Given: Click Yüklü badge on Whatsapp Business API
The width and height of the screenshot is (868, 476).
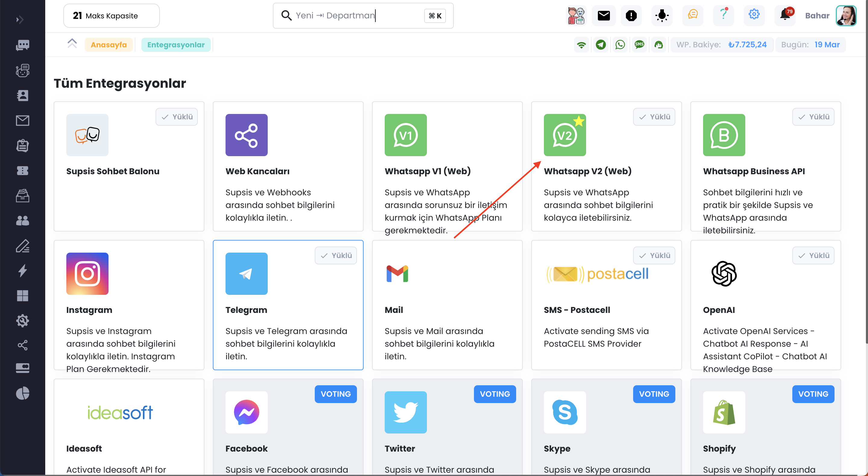Looking at the screenshot, I should coord(813,117).
